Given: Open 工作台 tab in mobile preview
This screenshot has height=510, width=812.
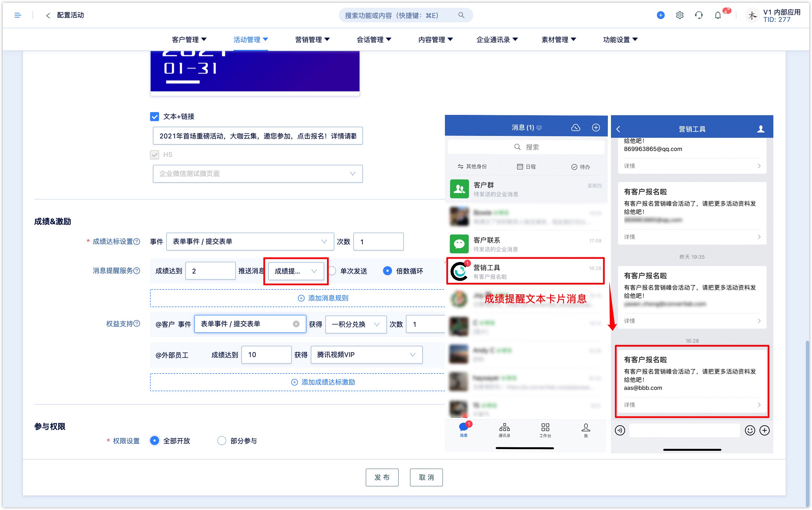Looking at the screenshot, I should (545, 430).
